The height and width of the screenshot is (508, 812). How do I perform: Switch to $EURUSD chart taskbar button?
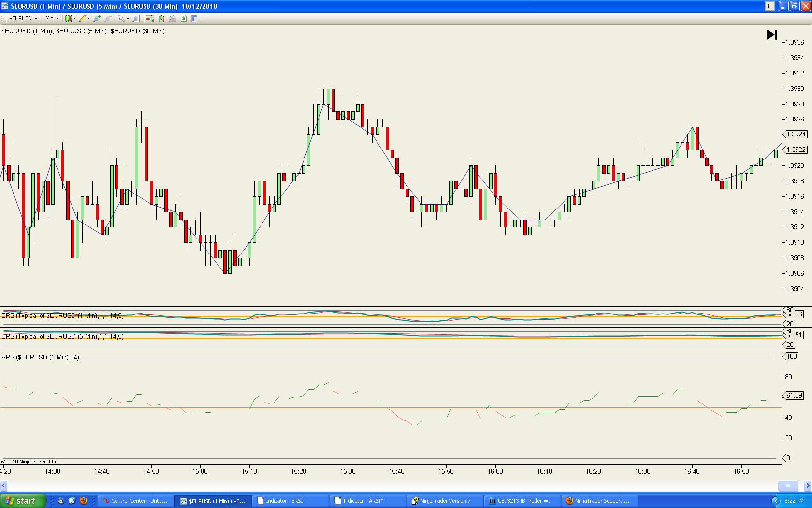213,501
